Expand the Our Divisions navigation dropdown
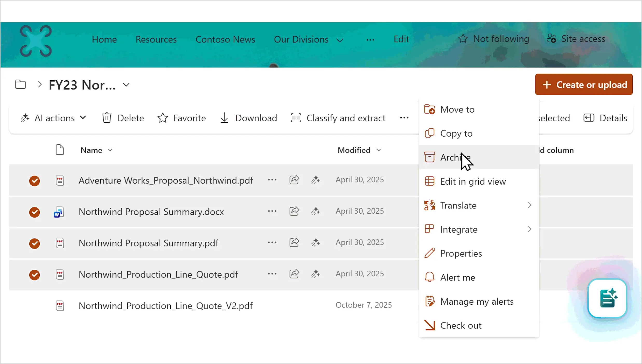The height and width of the screenshot is (364, 642). click(340, 39)
